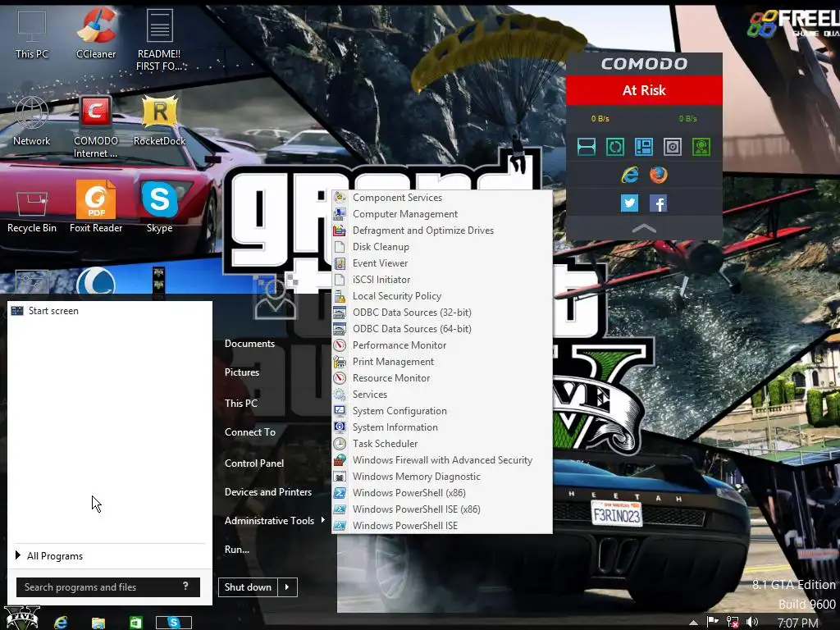Launch Skype from the desktop shortcut
The width and height of the screenshot is (840, 630).
click(x=160, y=208)
